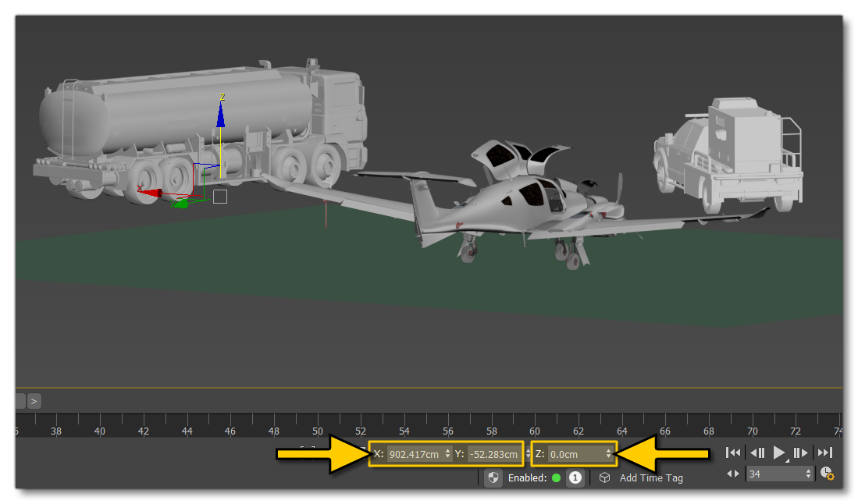Click frame 60 on the timeline ruler
The image size is (858, 504).
click(x=535, y=431)
